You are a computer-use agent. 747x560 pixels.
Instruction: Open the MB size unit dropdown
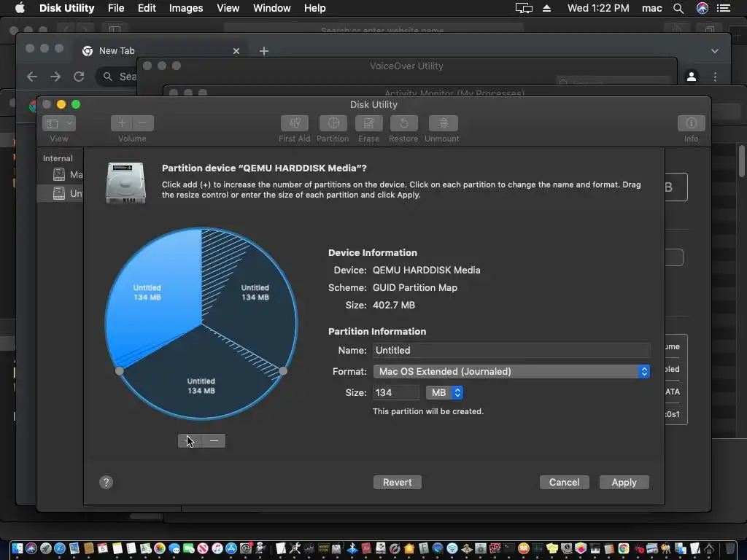pyautogui.click(x=444, y=393)
